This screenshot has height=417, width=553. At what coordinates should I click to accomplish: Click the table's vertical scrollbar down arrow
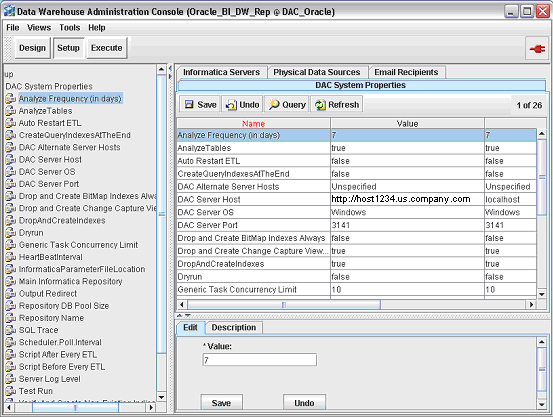point(541,294)
